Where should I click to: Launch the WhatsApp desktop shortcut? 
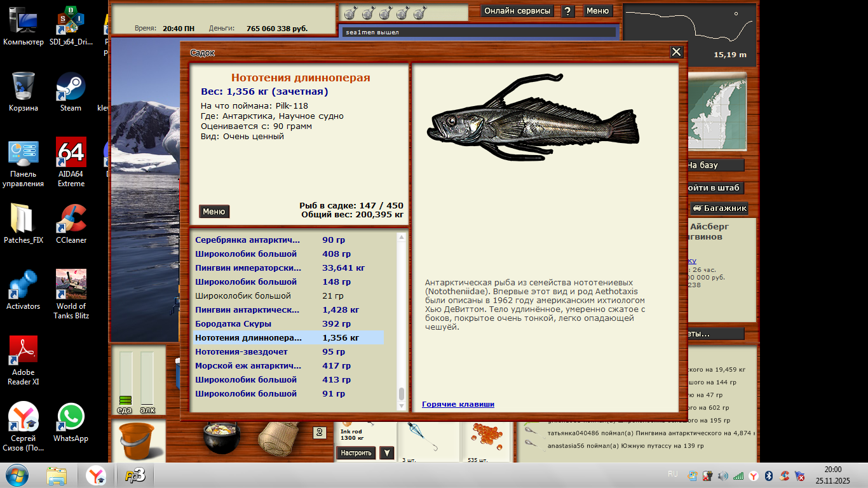[71, 422]
